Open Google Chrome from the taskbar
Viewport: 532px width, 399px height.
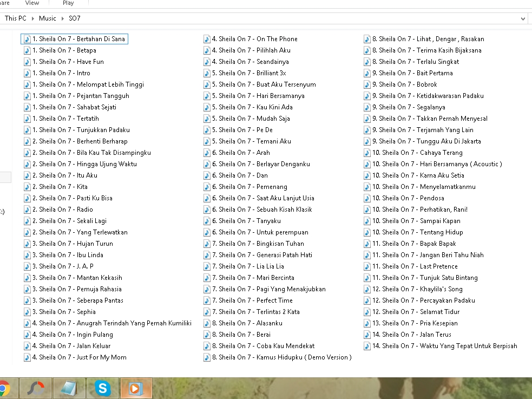[4, 388]
